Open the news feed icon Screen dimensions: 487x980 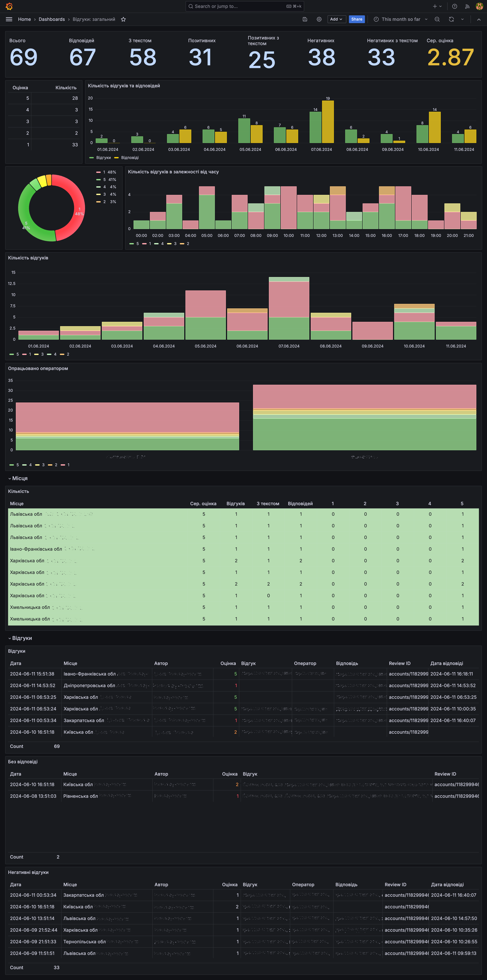click(467, 6)
